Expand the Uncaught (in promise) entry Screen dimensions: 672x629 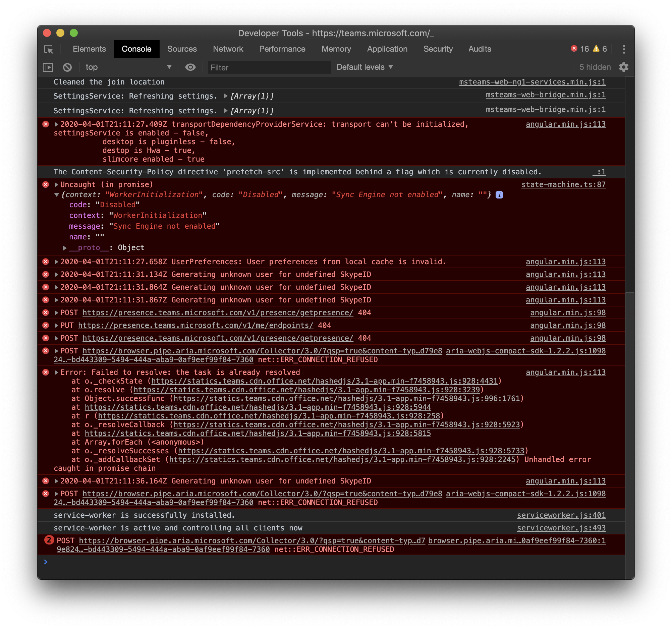click(56, 184)
